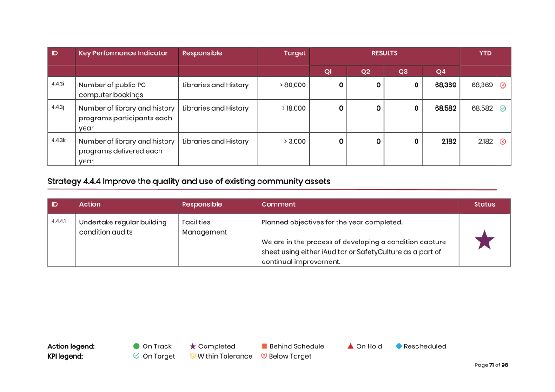
Task: Click the Below Target icon for programs delivered
Action: [503, 142]
